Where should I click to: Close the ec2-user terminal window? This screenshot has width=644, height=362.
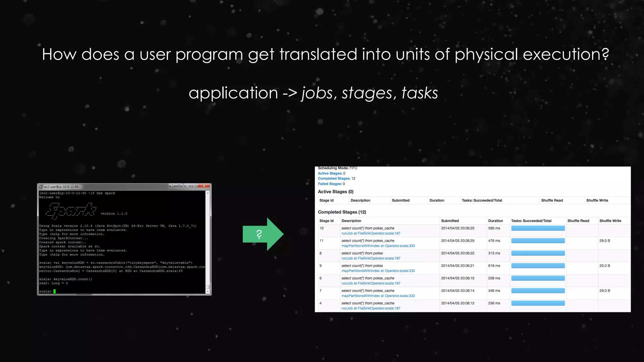point(204,186)
